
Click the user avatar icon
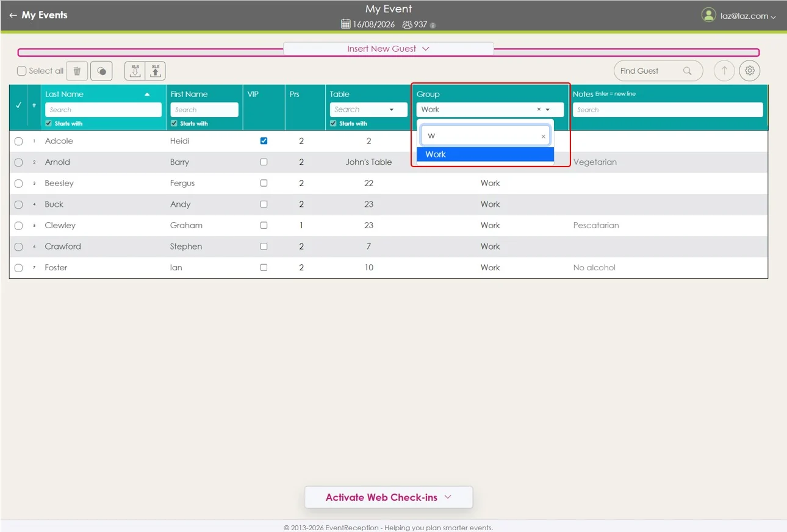(x=708, y=15)
